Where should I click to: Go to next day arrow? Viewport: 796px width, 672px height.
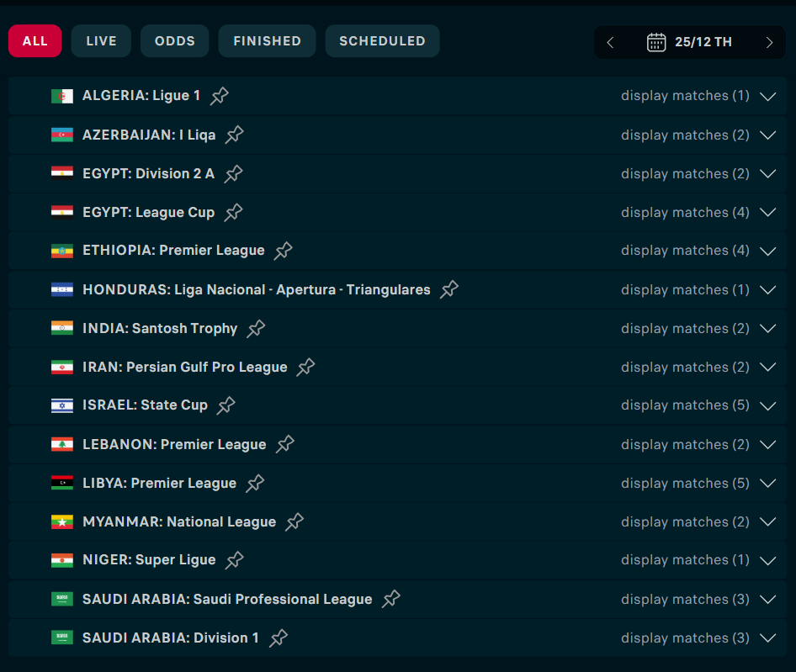click(x=770, y=42)
